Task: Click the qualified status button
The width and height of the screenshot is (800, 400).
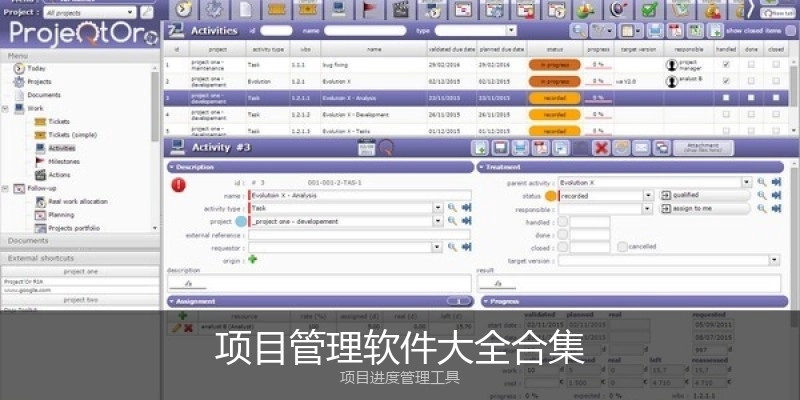Action: [x=704, y=195]
